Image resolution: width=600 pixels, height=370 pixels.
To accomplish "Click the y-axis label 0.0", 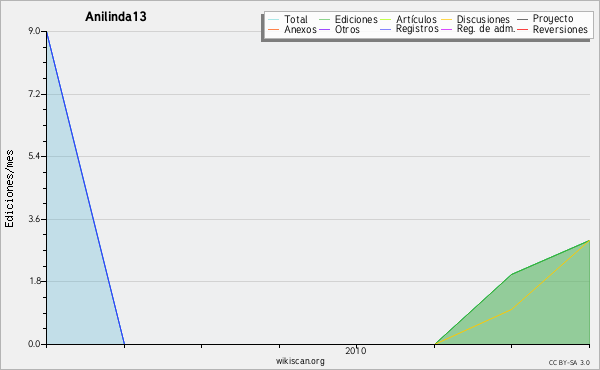I will pyautogui.click(x=34, y=344).
